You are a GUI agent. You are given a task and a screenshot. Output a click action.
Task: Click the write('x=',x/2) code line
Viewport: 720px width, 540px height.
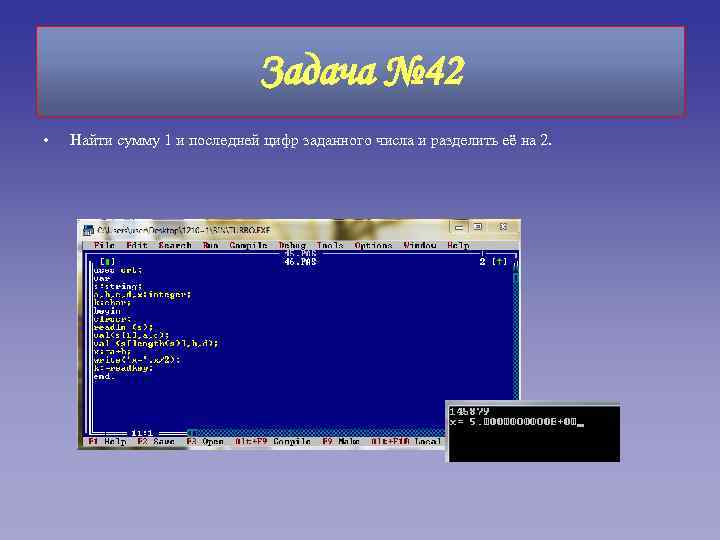[x=137, y=360]
